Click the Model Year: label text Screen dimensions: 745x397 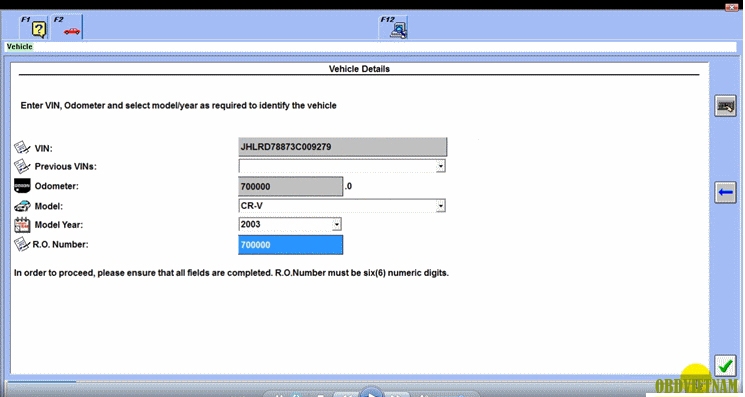[58, 225]
